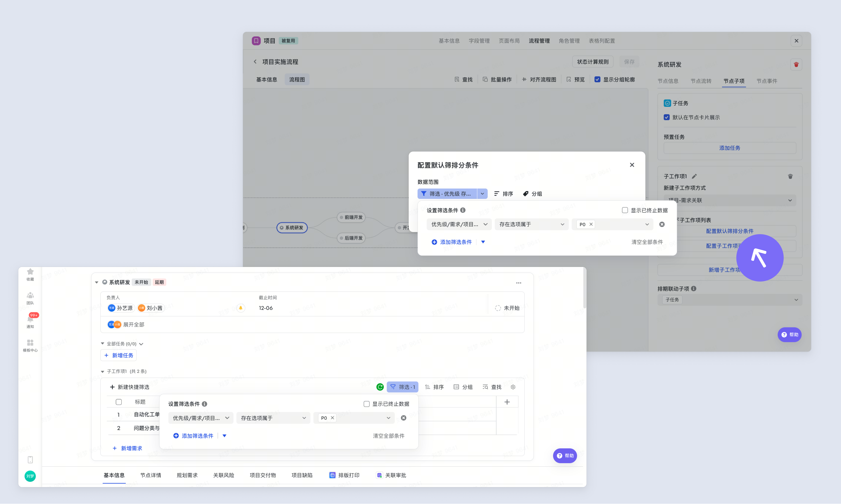841x504 pixels.
Task: Switch to the 角色管理 tab
Action: pos(569,41)
